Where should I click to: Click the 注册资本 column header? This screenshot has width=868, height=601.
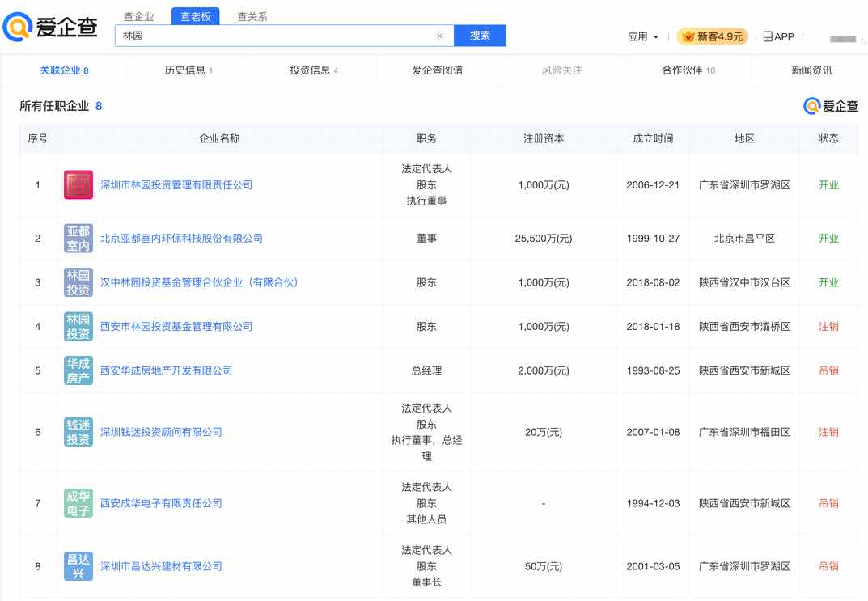[x=543, y=138]
